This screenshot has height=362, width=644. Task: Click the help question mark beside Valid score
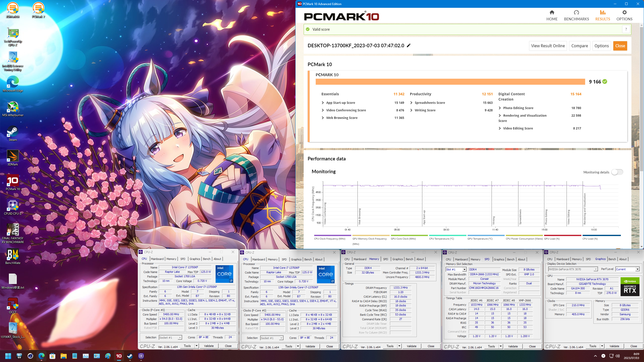coord(626,29)
